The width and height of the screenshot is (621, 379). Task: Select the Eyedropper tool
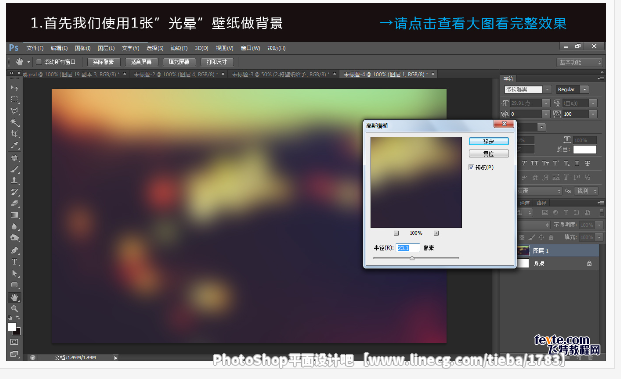coord(14,145)
